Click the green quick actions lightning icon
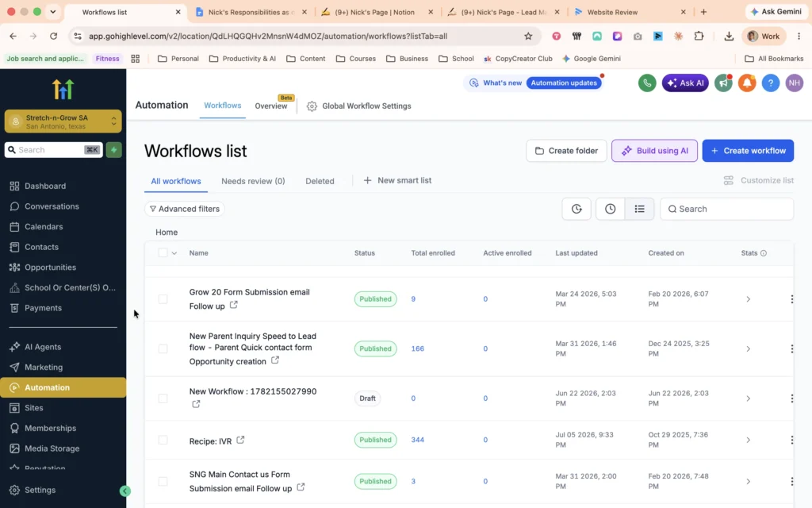This screenshot has height=508, width=812. coord(114,150)
